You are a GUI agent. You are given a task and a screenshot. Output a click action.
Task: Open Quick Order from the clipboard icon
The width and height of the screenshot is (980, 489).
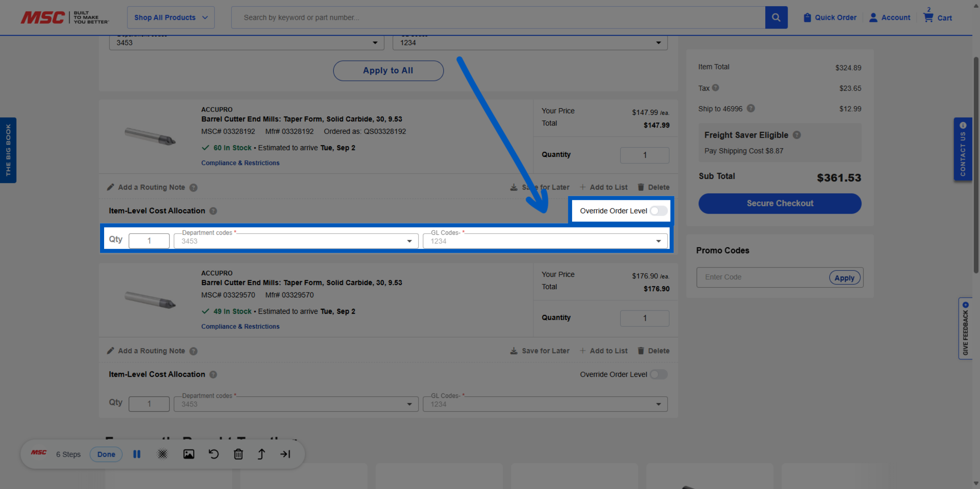pos(807,18)
